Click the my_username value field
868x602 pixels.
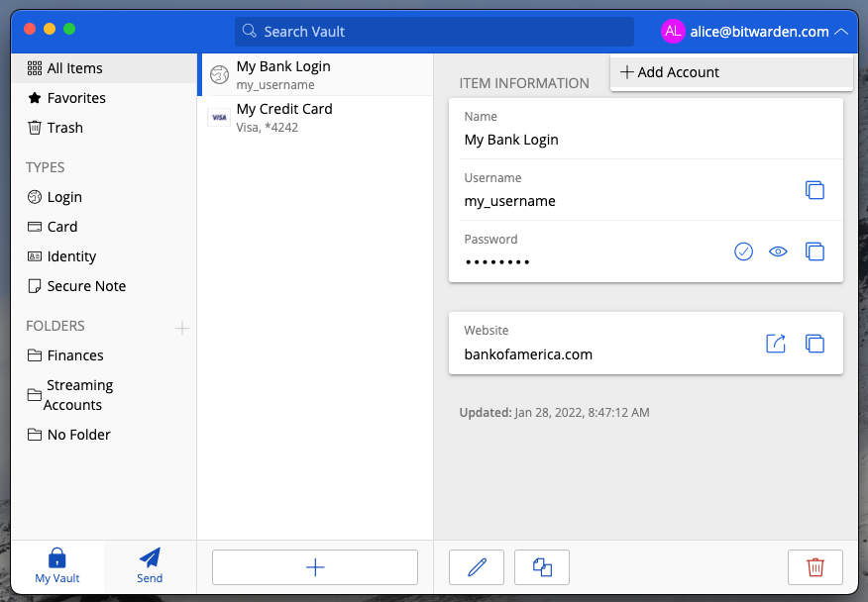pos(510,201)
